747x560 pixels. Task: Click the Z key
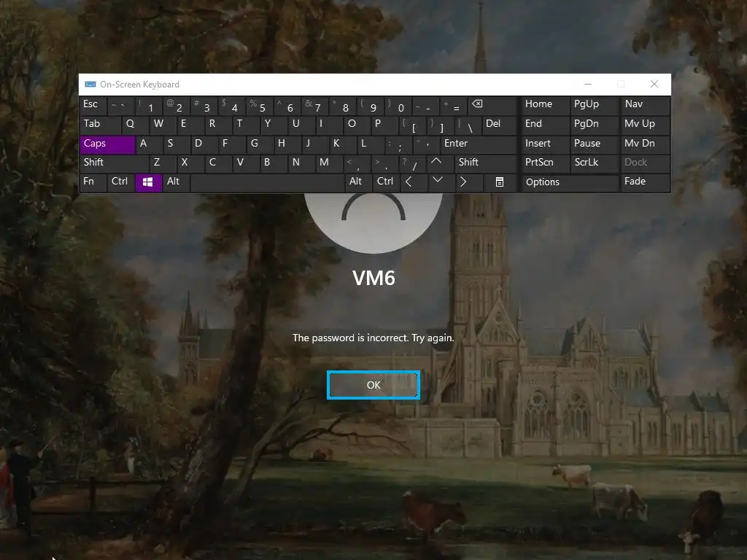pos(163,163)
